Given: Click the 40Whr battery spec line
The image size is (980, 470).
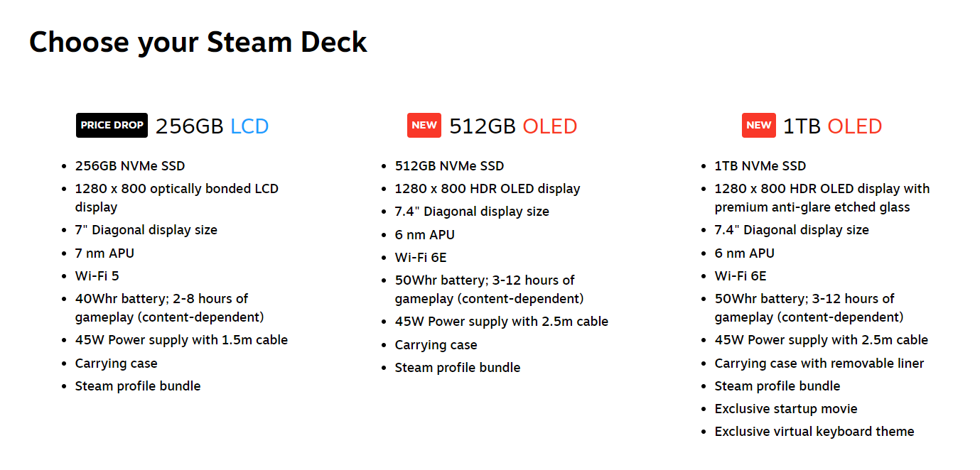Looking at the screenshot, I should [x=161, y=299].
